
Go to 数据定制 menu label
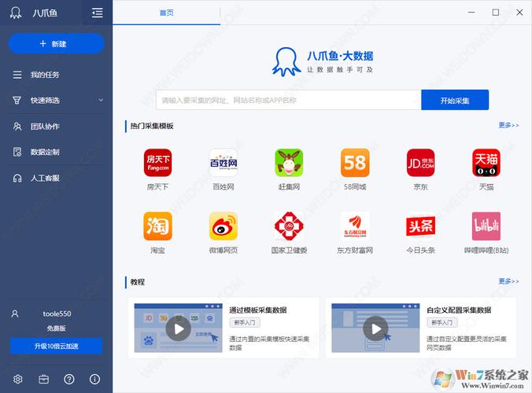45,152
